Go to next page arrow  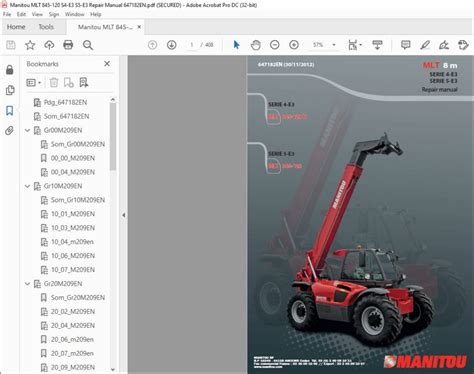172,45
